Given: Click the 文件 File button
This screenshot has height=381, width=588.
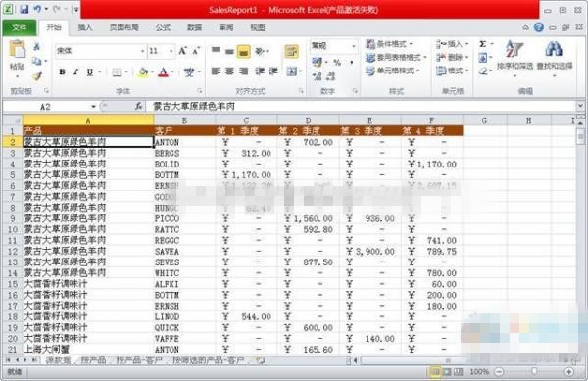Looking at the screenshot, I should coord(20,27).
